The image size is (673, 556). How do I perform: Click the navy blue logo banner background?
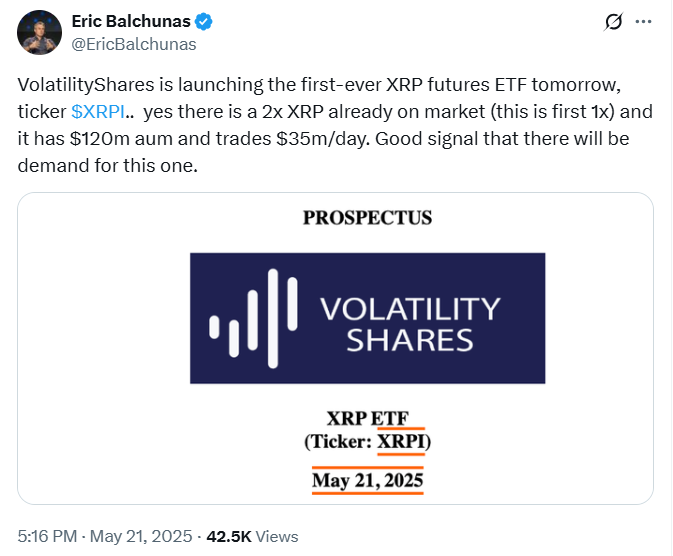coord(367,318)
